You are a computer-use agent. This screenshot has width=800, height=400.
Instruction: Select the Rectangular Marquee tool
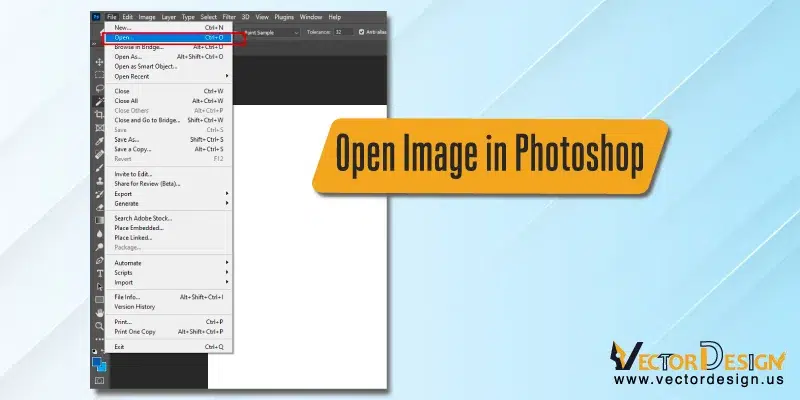(x=99, y=75)
